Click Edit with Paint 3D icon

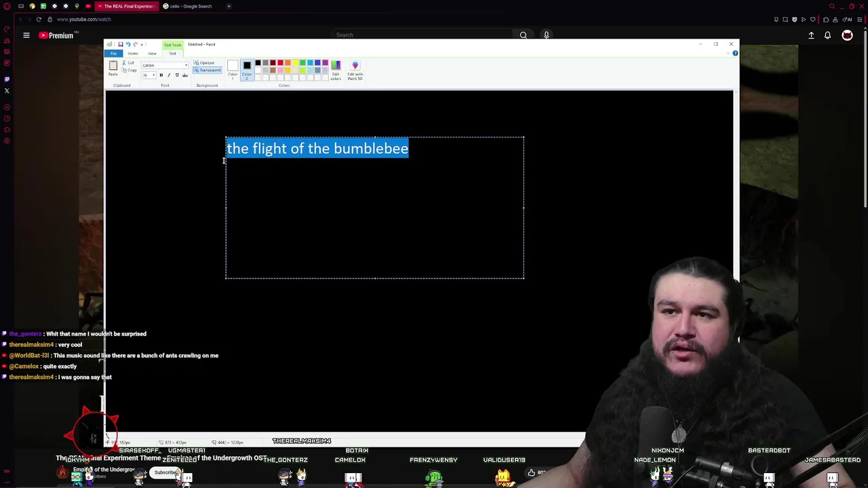(355, 65)
